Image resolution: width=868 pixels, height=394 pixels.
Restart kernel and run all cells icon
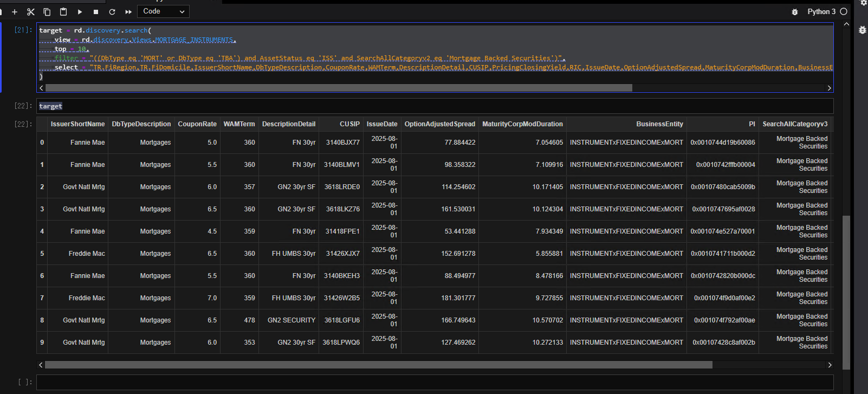coord(128,11)
